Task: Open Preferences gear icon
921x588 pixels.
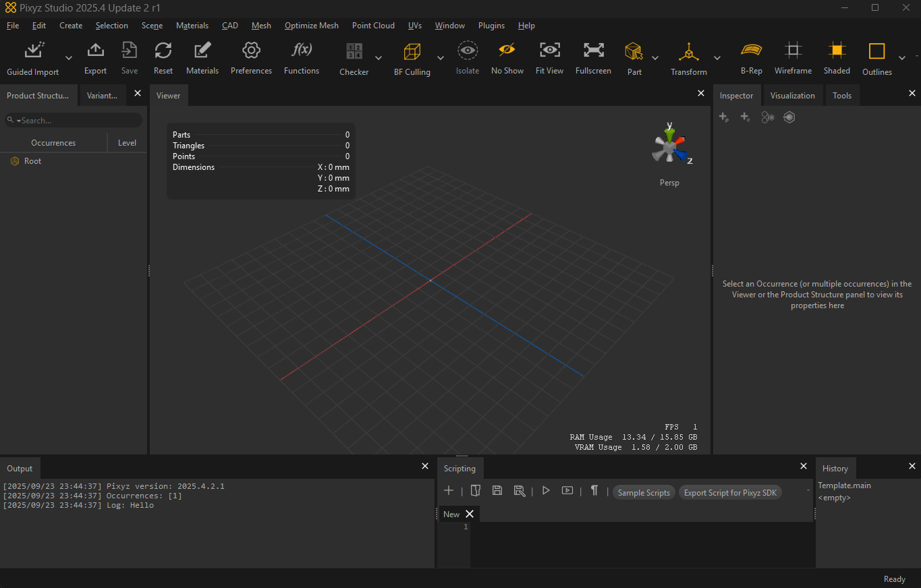Action: [251, 51]
